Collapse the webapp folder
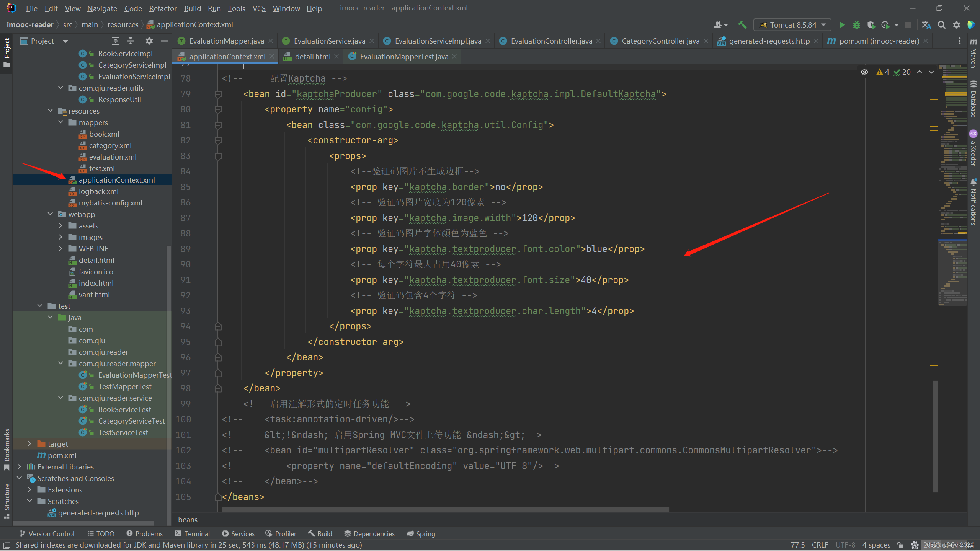 pyautogui.click(x=50, y=214)
